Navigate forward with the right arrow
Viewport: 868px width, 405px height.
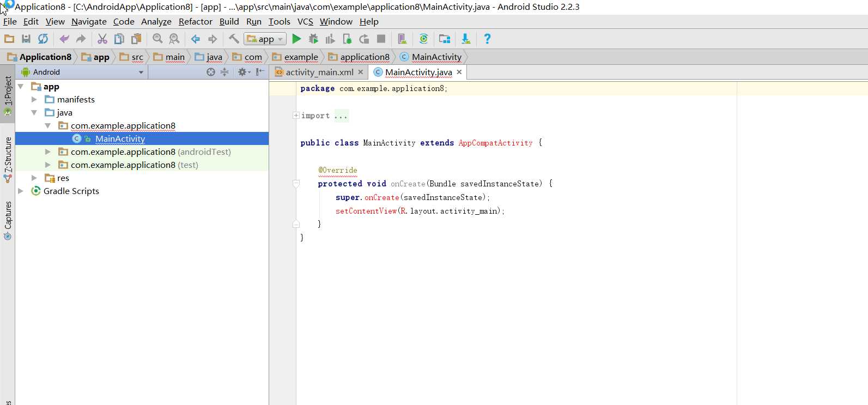tap(213, 39)
